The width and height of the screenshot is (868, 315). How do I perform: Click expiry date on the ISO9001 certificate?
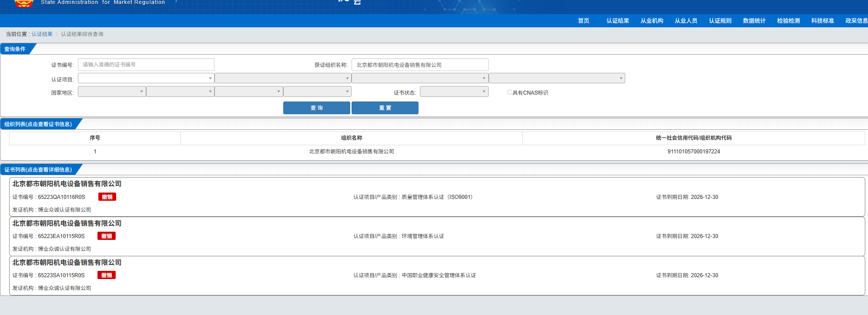(704, 197)
